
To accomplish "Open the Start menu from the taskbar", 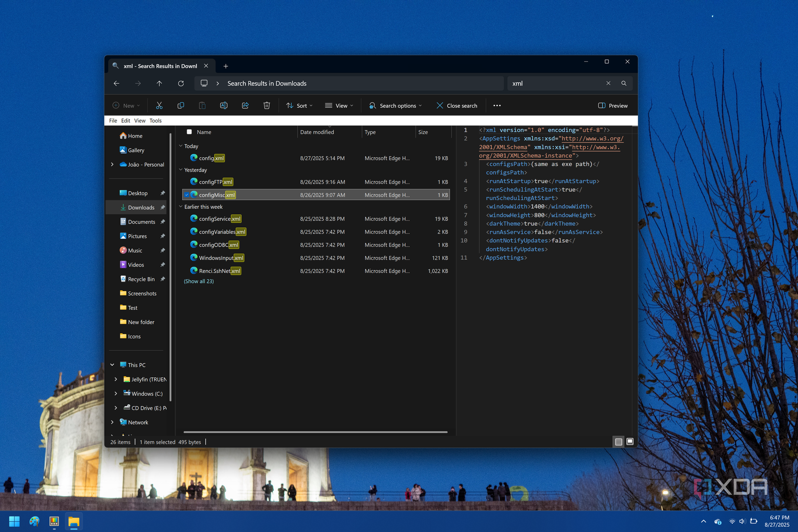I will pyautogui.click(x=14, y=521).
